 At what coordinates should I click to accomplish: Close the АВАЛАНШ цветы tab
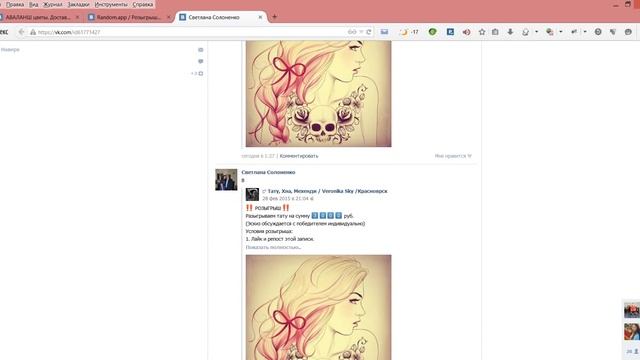pos(77,17)
